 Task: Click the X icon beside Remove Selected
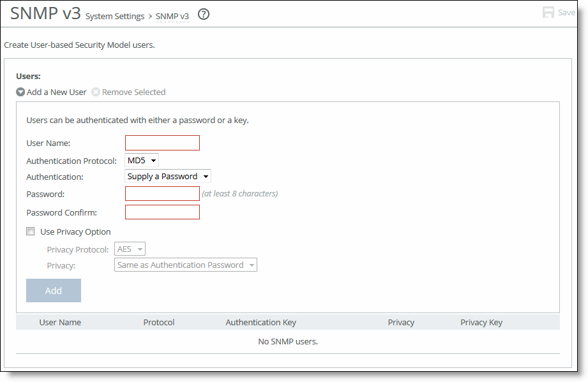[x=96, y=92]
